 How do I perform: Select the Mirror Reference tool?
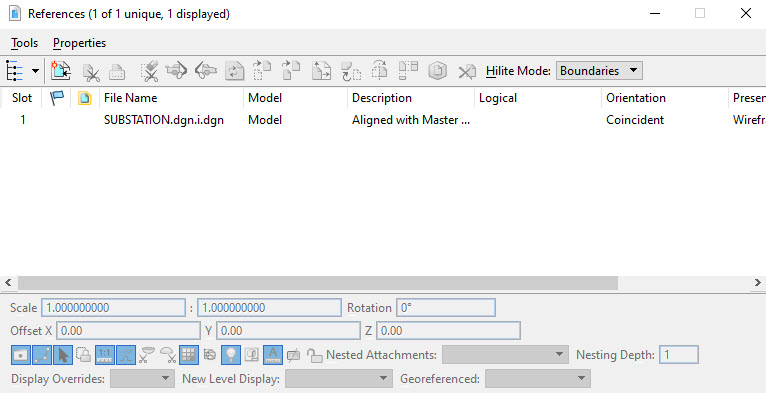380,70
